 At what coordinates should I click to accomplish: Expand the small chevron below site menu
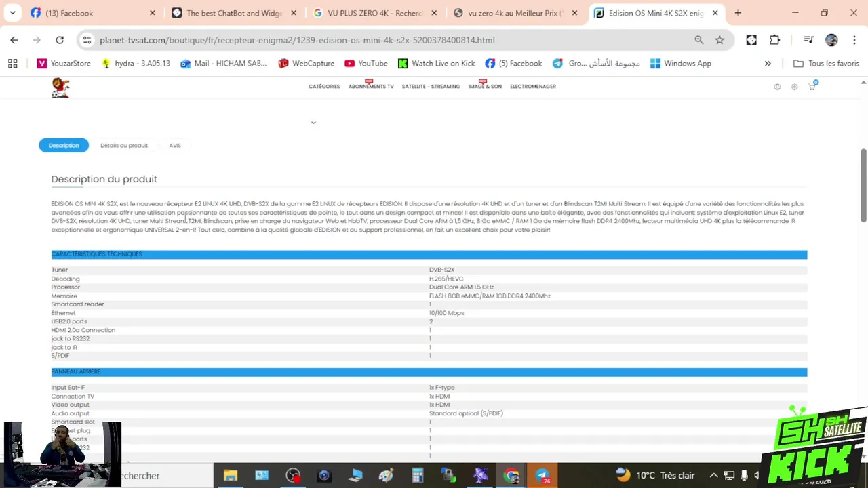point(313,123)
